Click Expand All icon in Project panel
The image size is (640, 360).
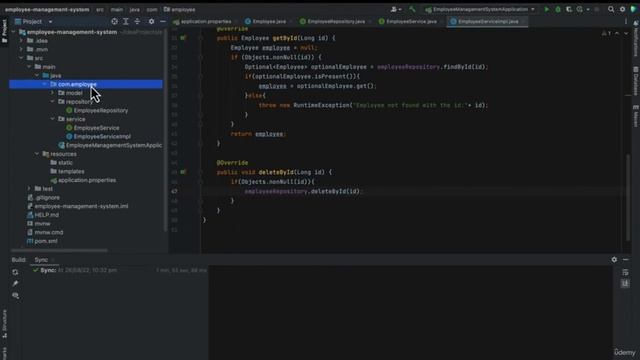click(126, 21)
